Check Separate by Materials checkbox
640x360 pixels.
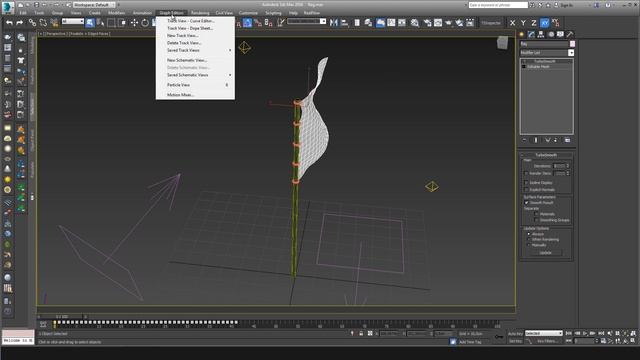click(x=536, y=214)
